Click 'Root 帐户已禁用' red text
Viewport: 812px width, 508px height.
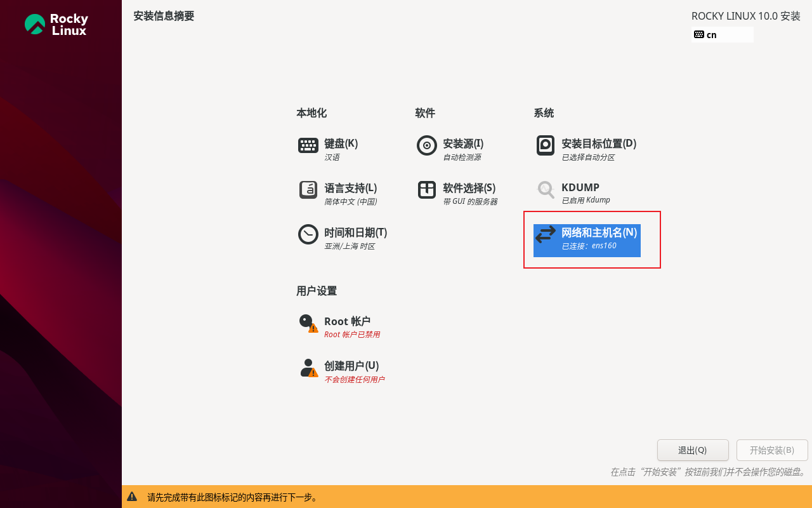(x=352, y=335)
